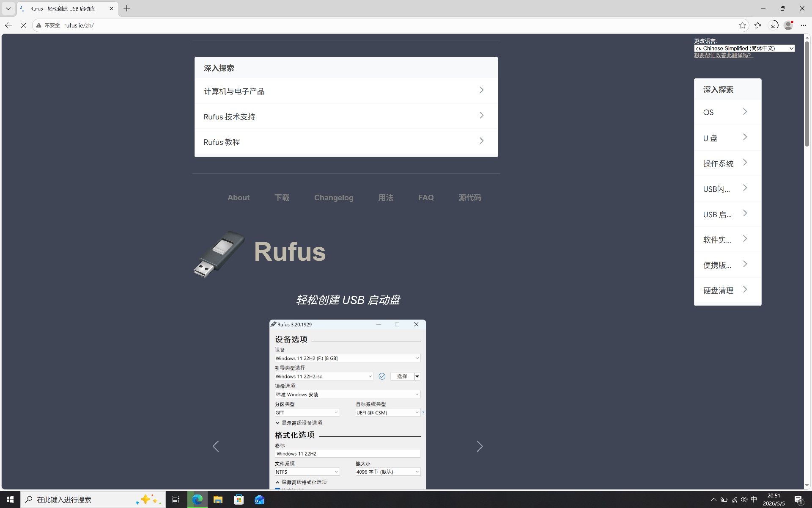The width and height of the screenshot is (812, 508).
Task: Click the browser back arrow
Action: click(8, 25)
